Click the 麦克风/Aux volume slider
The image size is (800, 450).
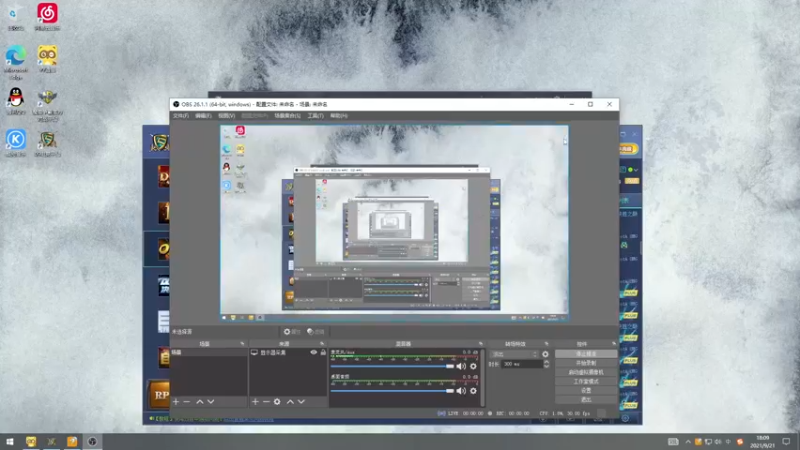click(392, 366)
